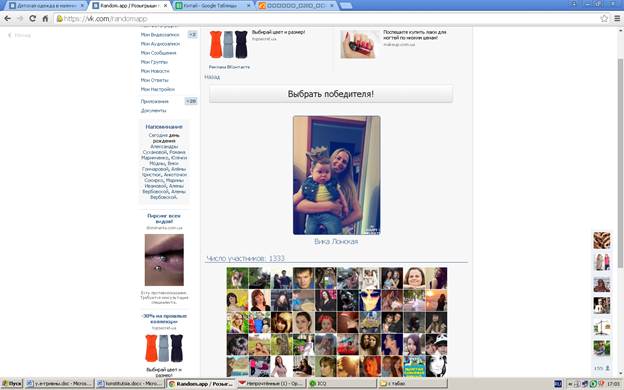Viewport: 624px width, 390px height.
Task: Open the top-row avatar of a man in blue shirt
Action: (x=303, y=278)
